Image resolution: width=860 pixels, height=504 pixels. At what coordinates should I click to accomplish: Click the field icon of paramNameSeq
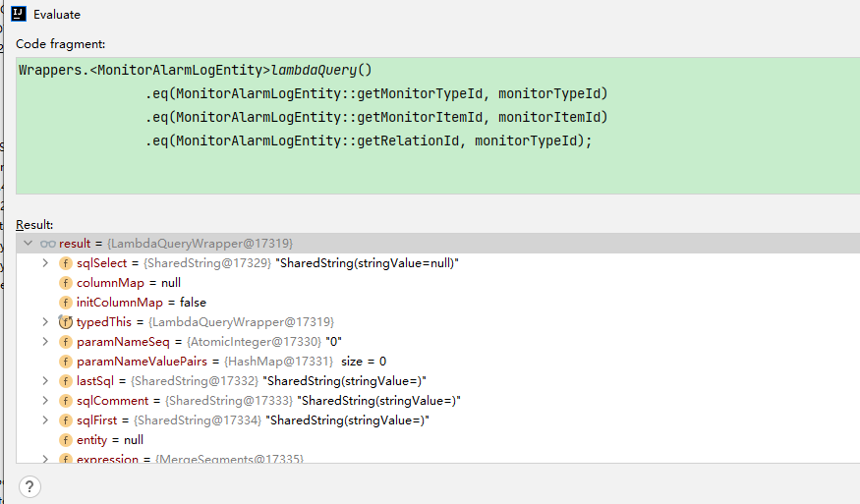(x=65, y=342)
